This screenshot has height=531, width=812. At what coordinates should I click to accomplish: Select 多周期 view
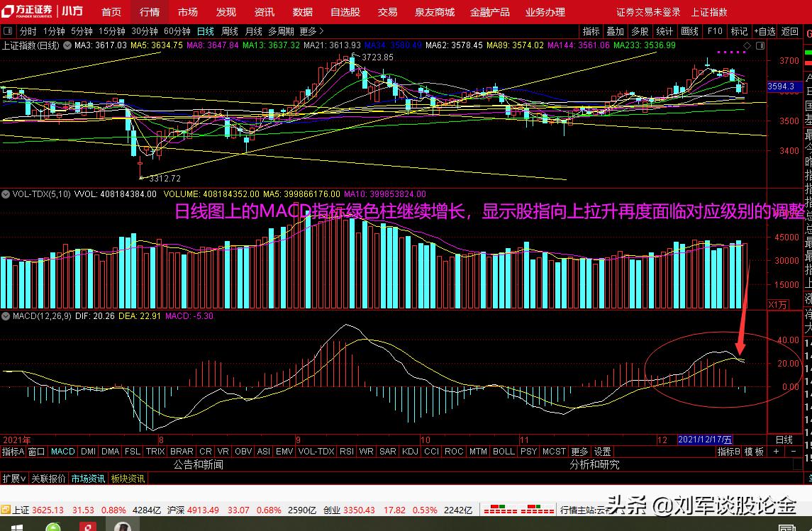click(281, 32)
